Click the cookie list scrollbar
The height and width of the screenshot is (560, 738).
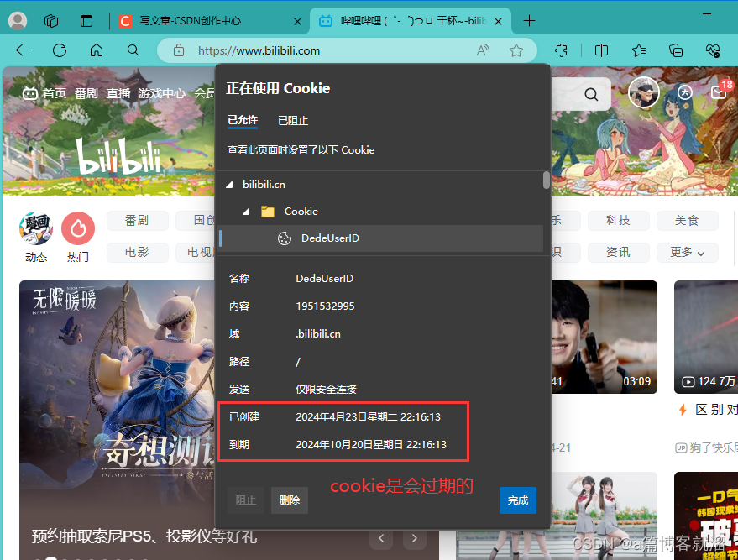(547, 180)
